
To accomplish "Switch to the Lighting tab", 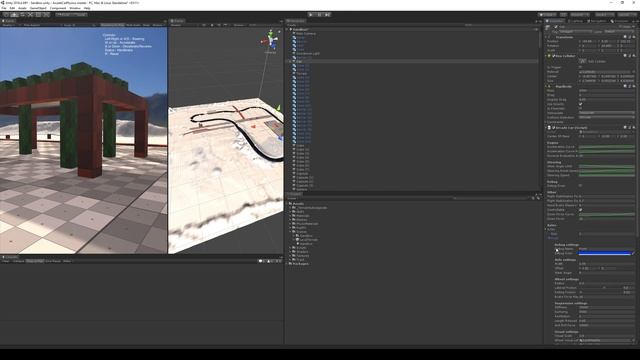I will click(x=576, y=21).
